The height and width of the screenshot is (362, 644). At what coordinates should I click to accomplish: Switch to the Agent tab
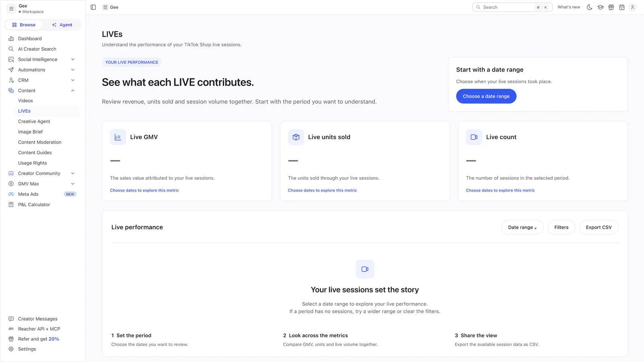pyautogui.click(x=62, y=25)
